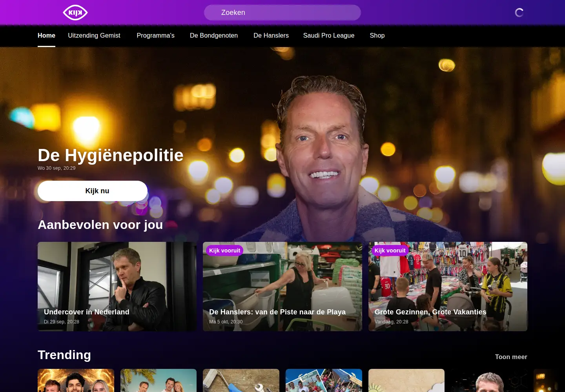Open Trending thumbnail with palm trees
Image resolution: width=565 pixels, height=392 pixels.
159,381
